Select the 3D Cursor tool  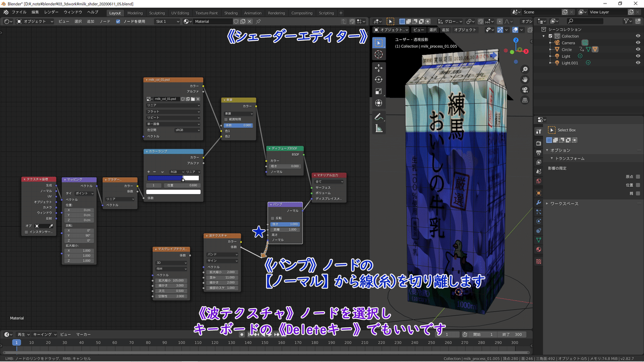[379, 54]
